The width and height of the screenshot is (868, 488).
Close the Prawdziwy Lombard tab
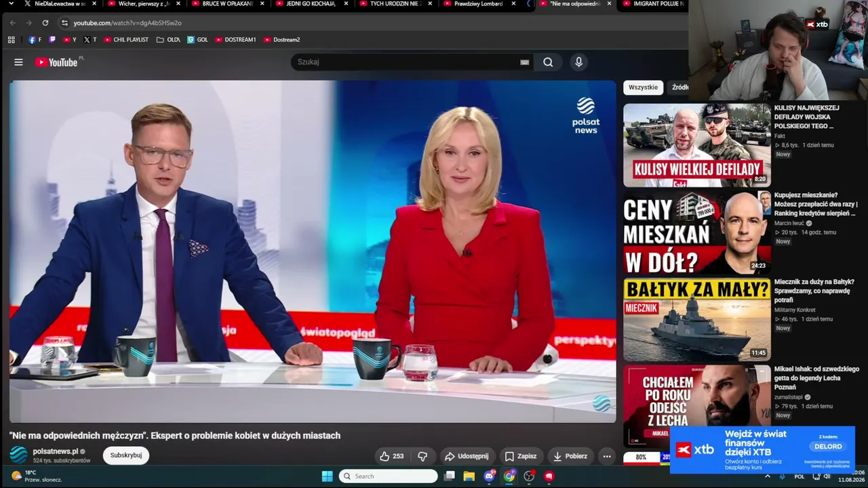pos(513,4)
